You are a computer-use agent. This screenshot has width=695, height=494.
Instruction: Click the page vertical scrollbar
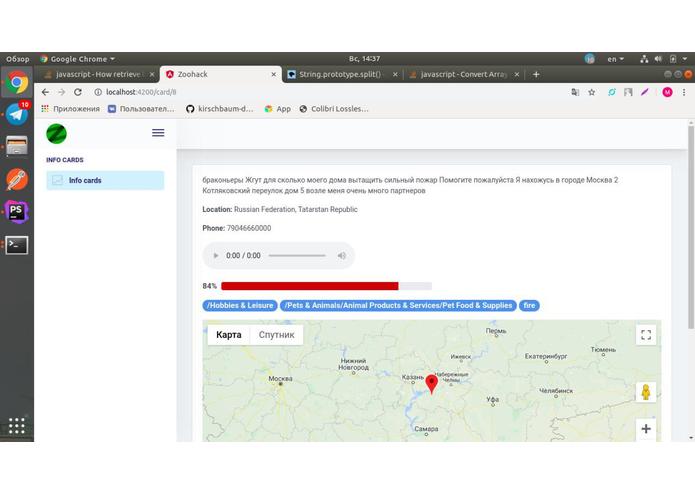(691, 228)
